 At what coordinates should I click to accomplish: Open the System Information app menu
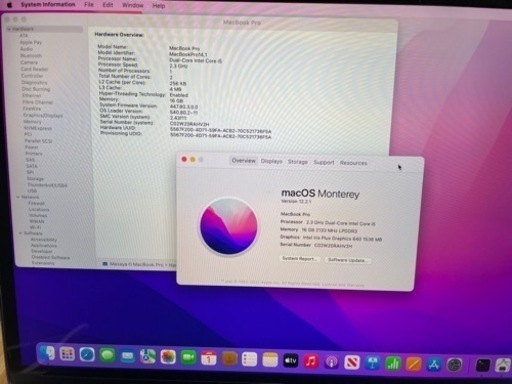(48, 5)
